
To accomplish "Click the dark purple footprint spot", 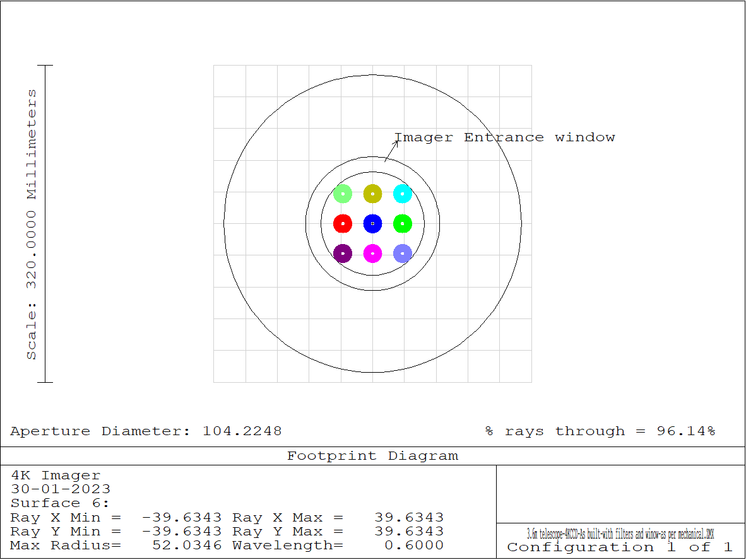I will [343, 254].
